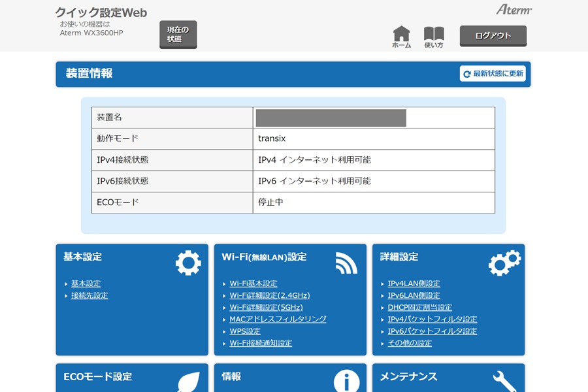
Task: Open the DHCP固定割当設定 link
Action: pos(419,307)
